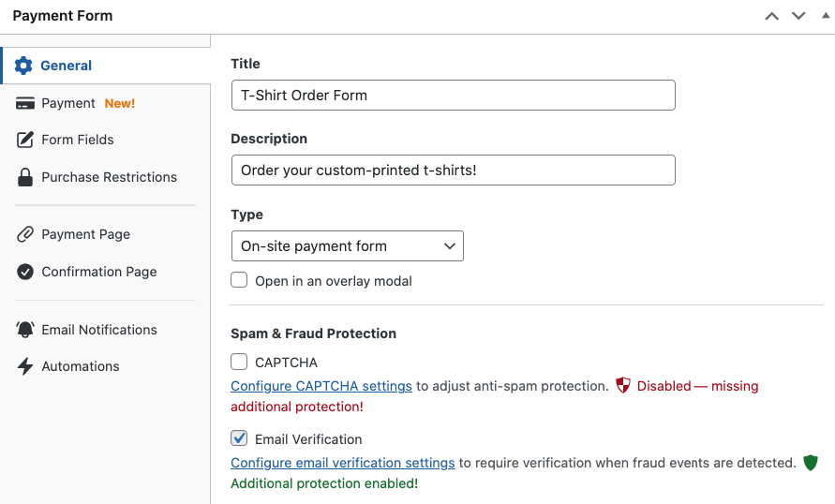The image size is (835, 504).
Task: Move Payment Form panel down
Action: tap(798, 16)
